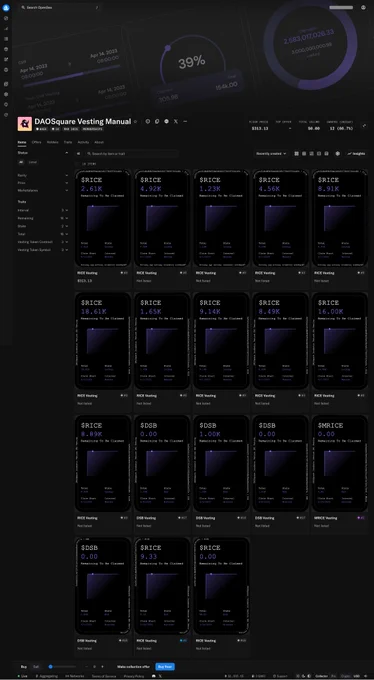Click the star icon next to DAOSquare Vesting Manual
Screen dimensions: 374x680
pos(135,122)
